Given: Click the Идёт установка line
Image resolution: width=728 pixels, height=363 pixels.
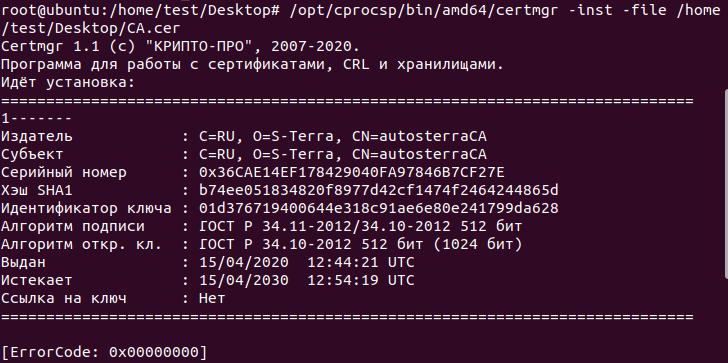Looking at the screenshot, I should [x=68, y=83].
